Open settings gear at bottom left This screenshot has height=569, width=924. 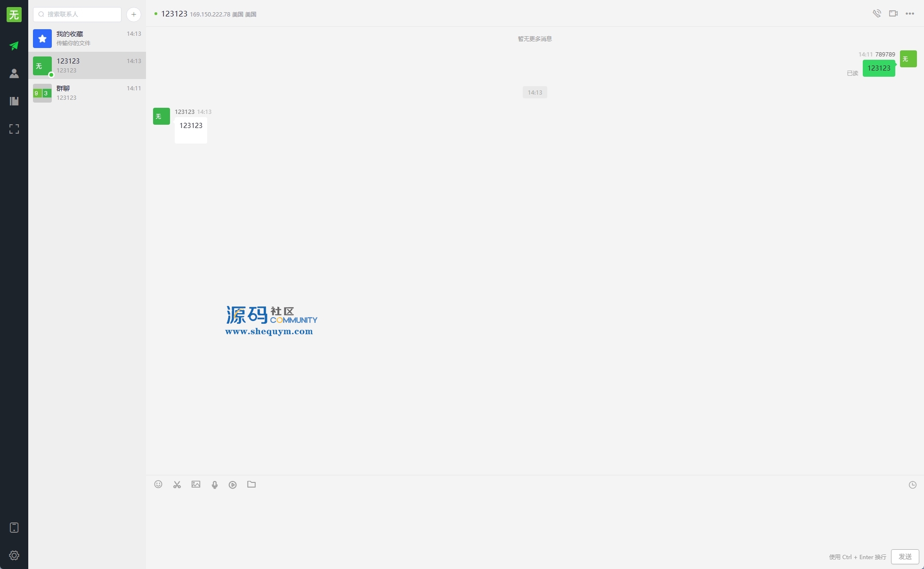pos(14,555)
